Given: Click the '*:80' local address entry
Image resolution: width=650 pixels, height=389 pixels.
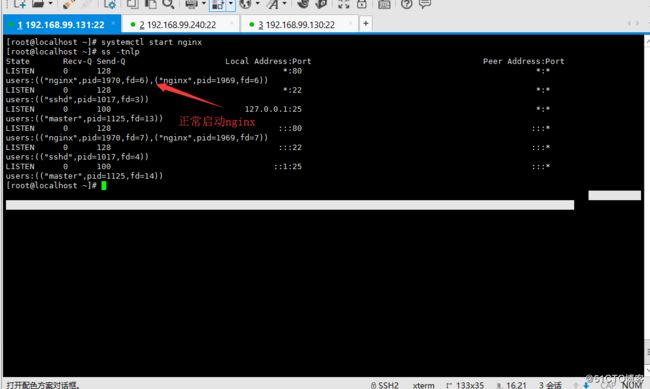Looking at the screenshot, I should click(x=292, y=71).
